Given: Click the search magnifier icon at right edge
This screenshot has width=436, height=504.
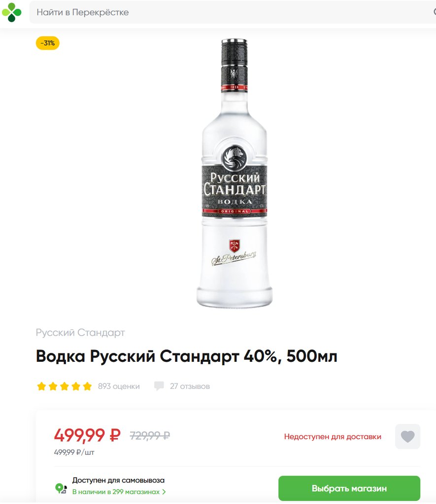Looking at the screenshot, I should point(435,12).
